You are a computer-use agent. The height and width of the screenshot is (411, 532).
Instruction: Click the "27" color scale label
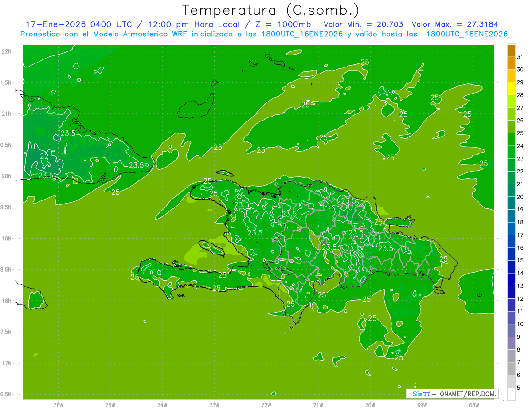(x=520, y=108)
